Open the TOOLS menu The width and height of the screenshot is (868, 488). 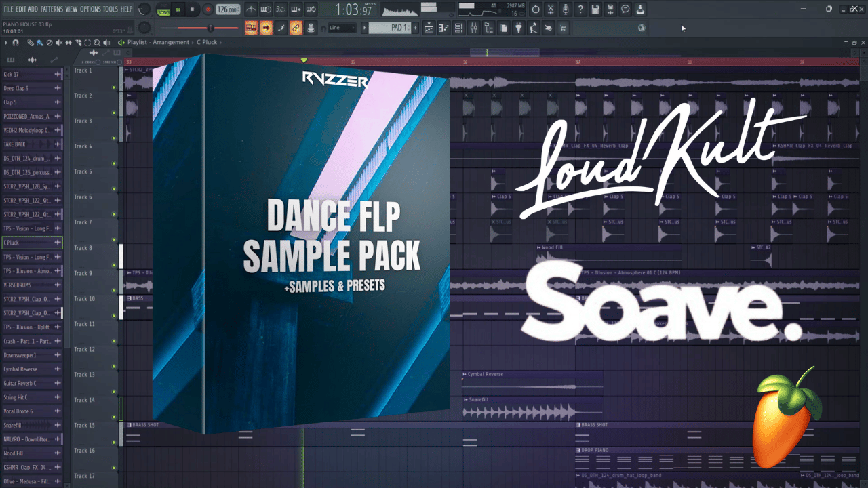coord(110,9)
